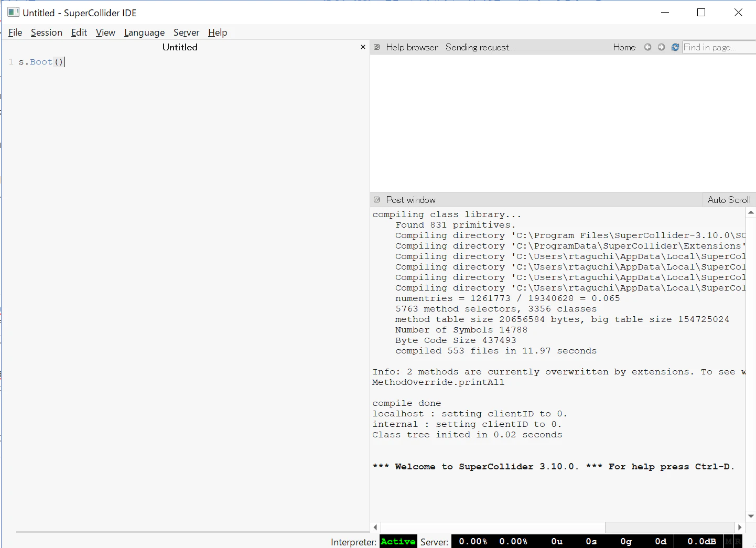The image size is (756, 548).
Task: Click the Active interpreter status box
Action: coord(398,542)
